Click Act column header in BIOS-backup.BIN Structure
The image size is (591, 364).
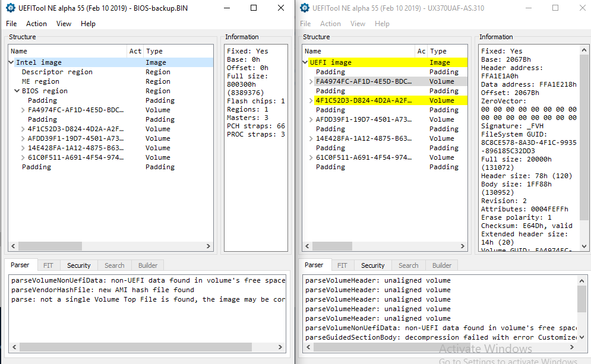pyautogui.click(x=135, y=51)
